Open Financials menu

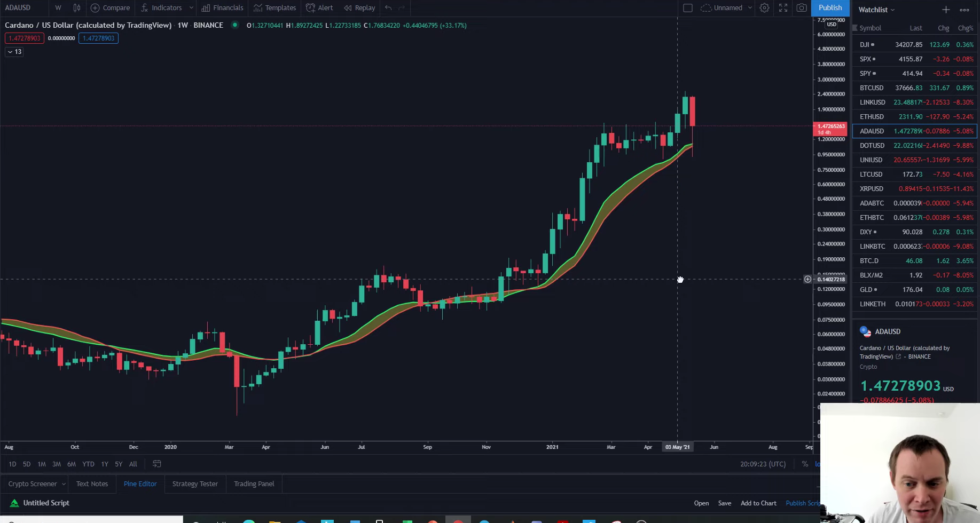222,7
